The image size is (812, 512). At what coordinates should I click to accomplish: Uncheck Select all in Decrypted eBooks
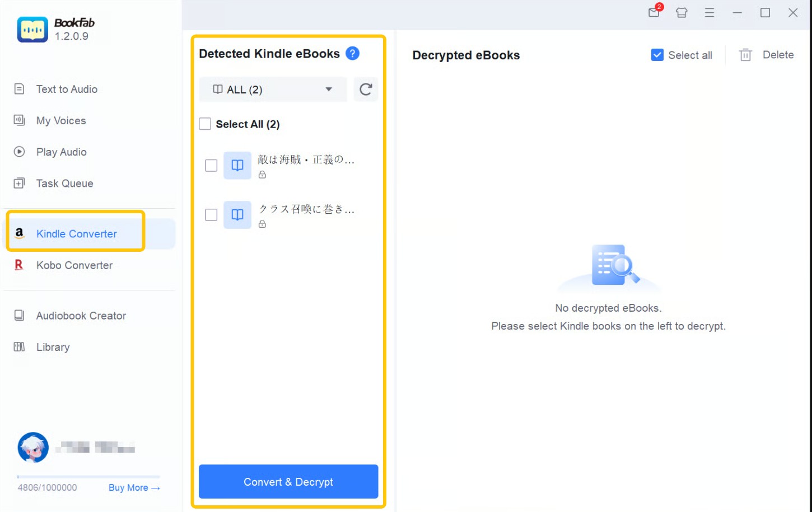pyautogui.click(x=657, y=55)
